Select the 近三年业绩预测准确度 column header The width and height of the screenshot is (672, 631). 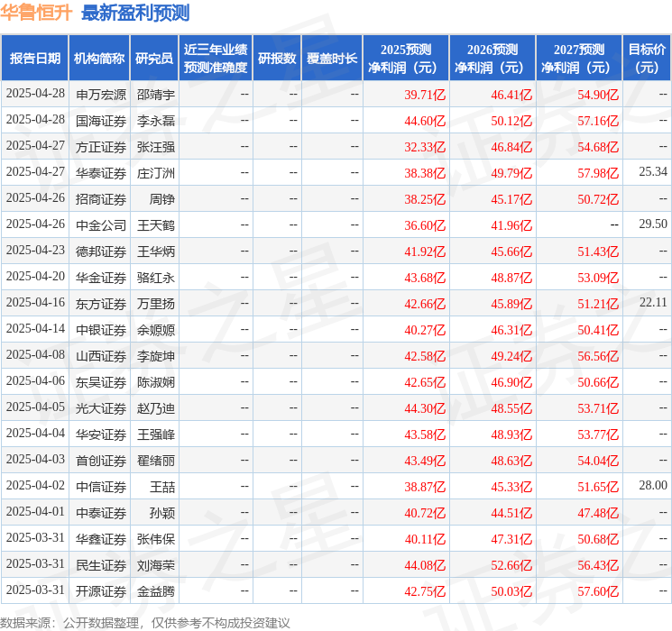pyautogui.click(x=216, y=59)
